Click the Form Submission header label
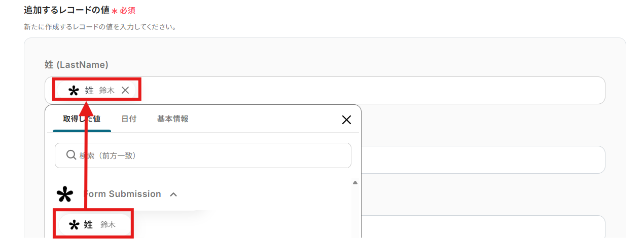Viewport: 644px width, 239px height. tap(122, 194)
